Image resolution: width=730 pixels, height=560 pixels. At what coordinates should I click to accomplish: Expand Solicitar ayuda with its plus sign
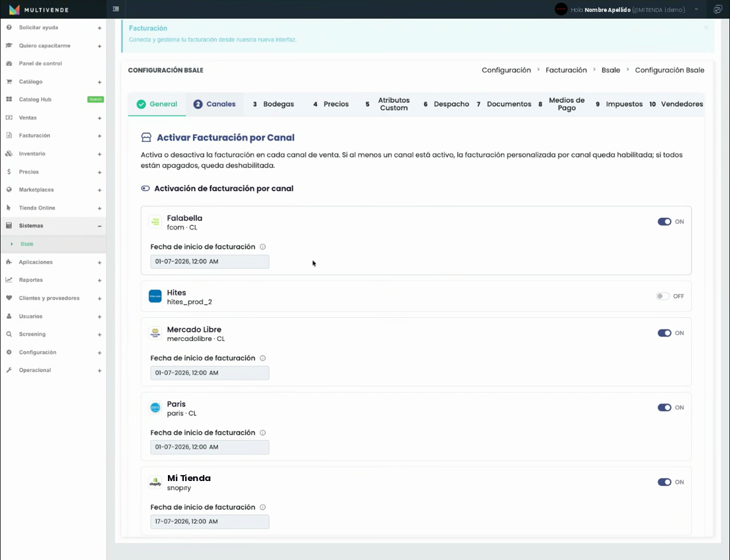click(100, 28)
